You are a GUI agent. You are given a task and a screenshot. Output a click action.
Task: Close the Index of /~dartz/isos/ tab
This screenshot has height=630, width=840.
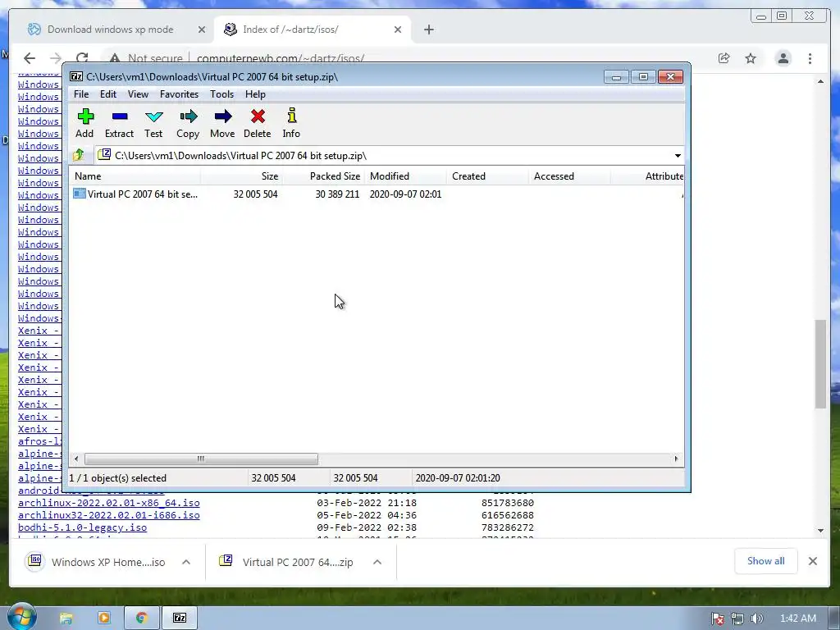click(398, 30)
